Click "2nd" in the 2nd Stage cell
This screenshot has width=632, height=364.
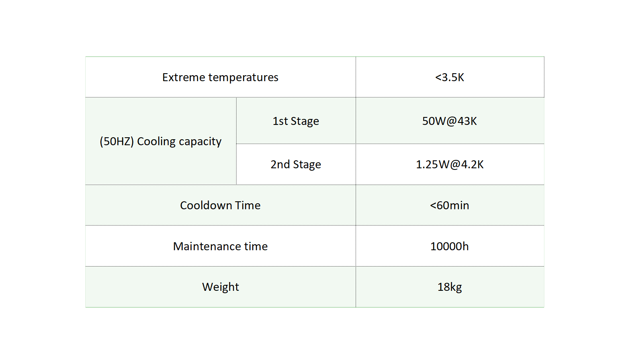pyautogui.click(x=280, y=164)
